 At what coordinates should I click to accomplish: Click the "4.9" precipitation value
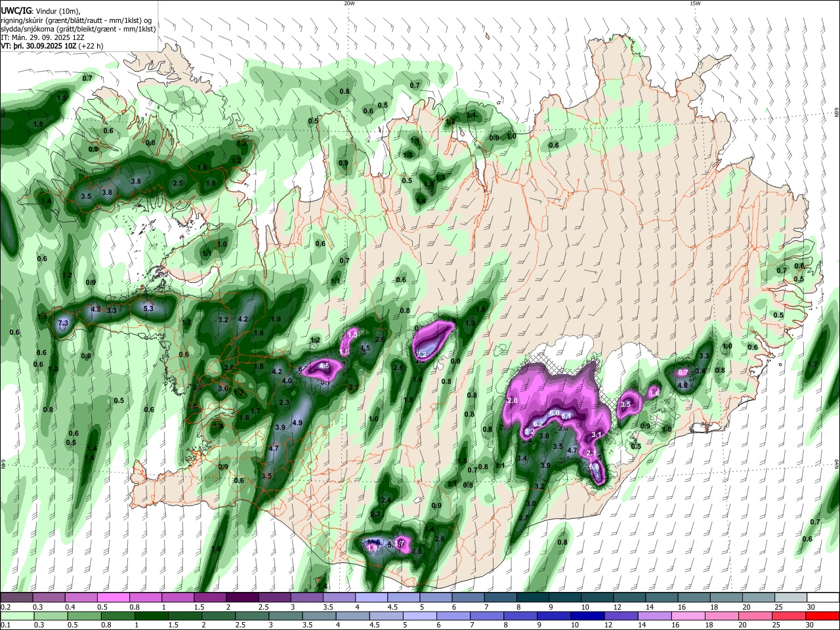point(297,423)
